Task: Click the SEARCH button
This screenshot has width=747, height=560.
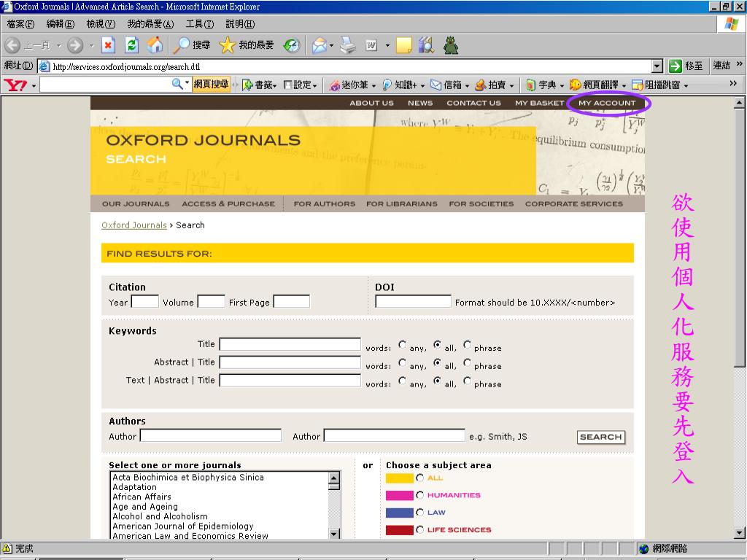Action: (x=601, y=437)
